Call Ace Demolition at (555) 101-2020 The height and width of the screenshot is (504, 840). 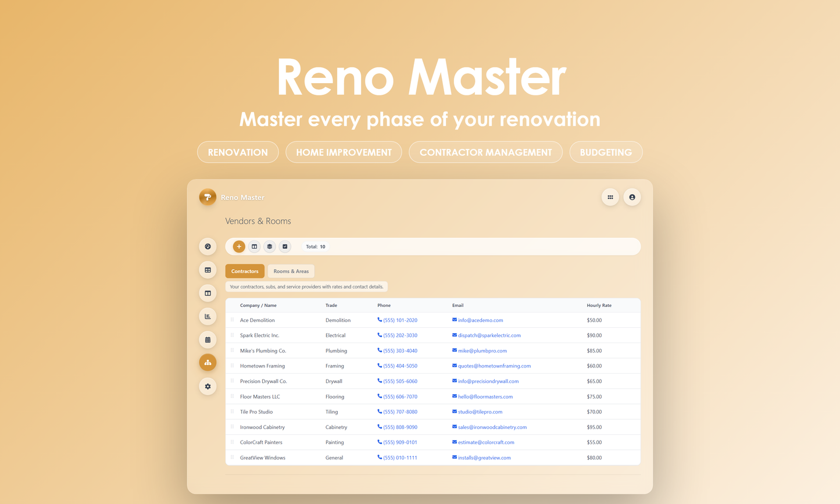coord(398,320)
